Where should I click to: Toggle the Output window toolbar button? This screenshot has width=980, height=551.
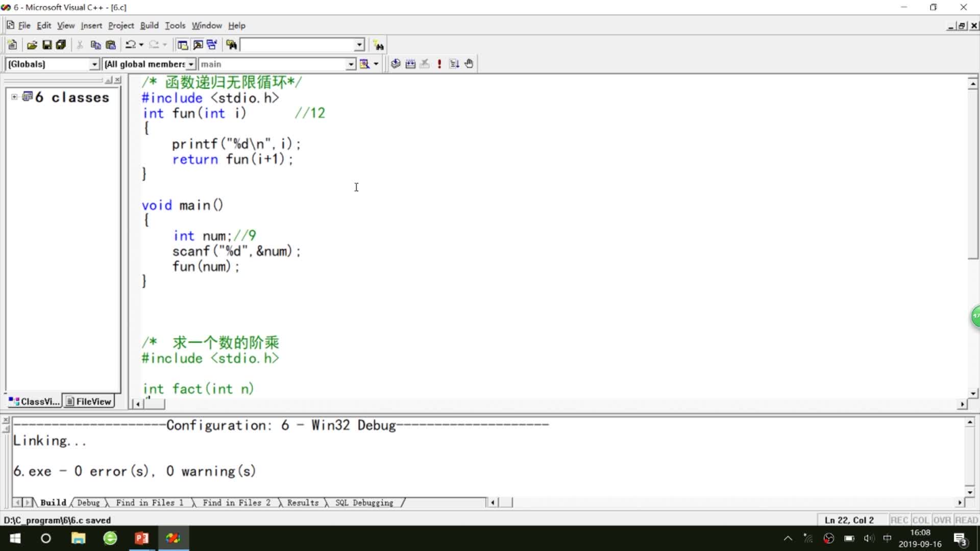(x=198, y=45)
